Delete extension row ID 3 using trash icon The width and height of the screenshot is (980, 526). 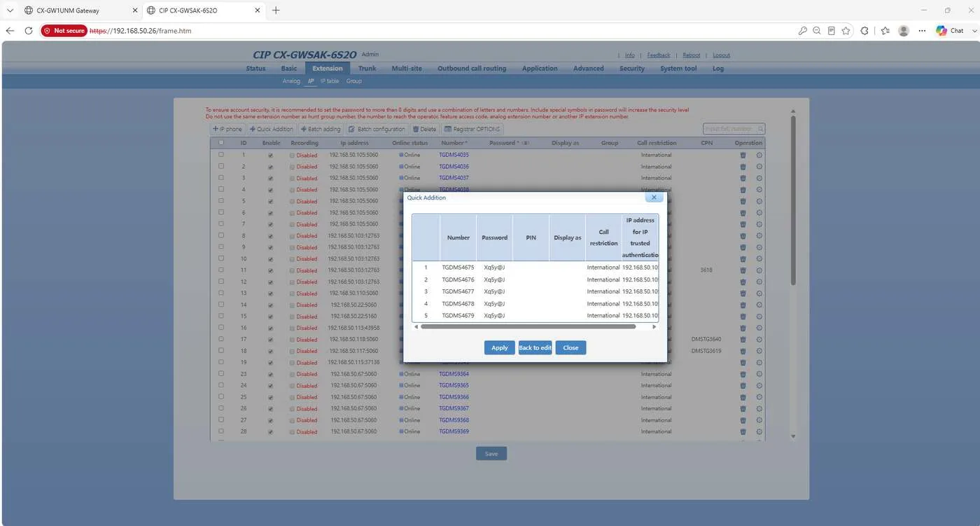pos(743,178)
